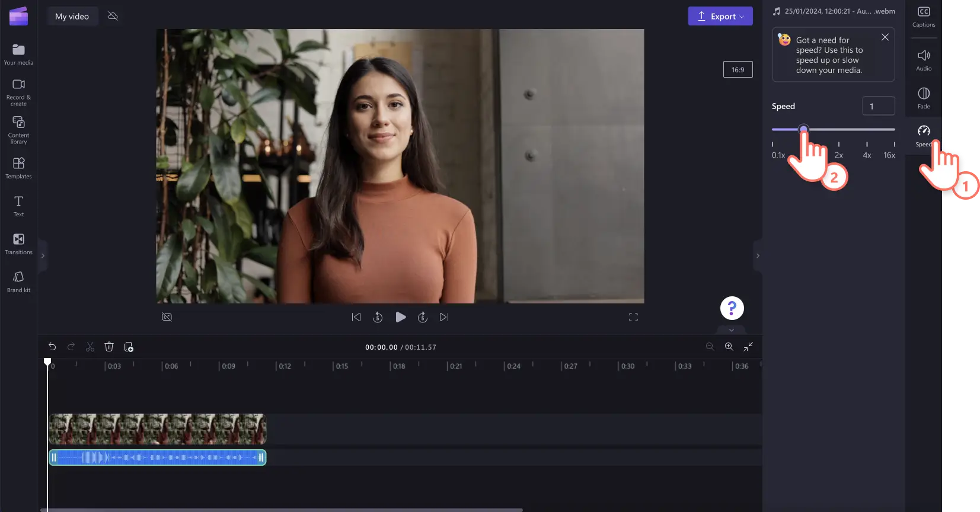Open the Speed tab

(x=924, y=136)
